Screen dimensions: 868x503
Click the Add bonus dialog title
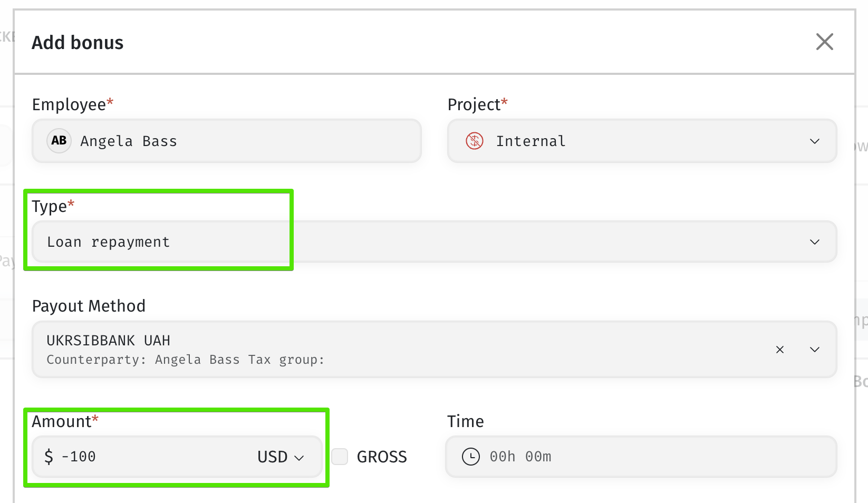pyautogui.click(x=78, y=43)
